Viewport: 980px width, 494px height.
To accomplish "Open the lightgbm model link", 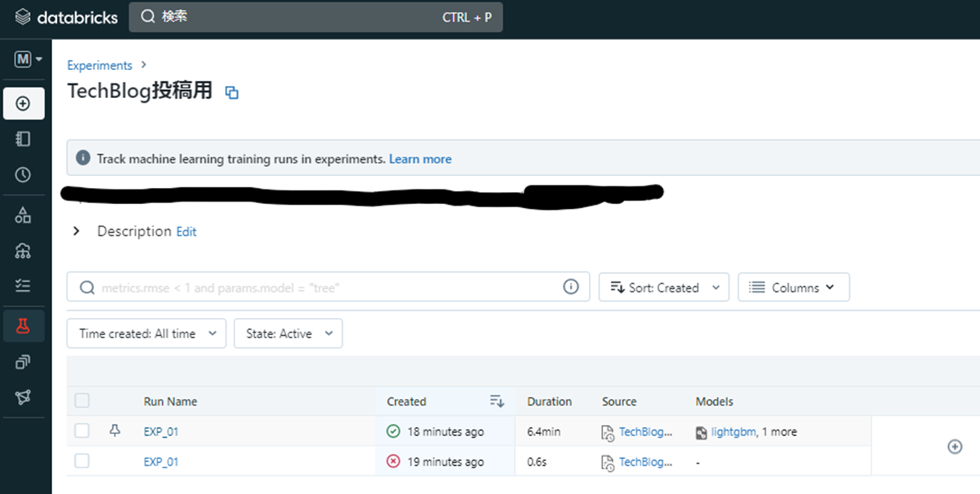I will (733, 432).
